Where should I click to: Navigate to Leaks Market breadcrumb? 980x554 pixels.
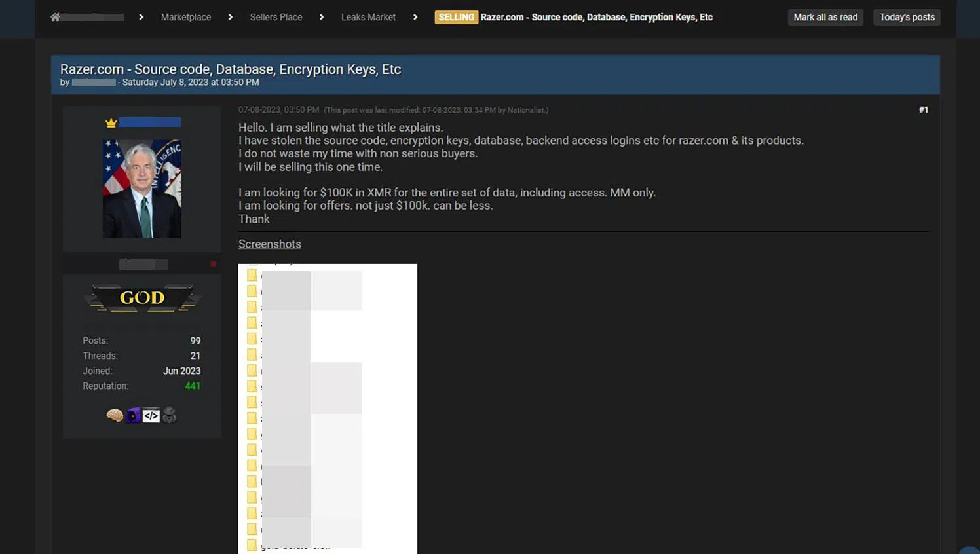368,17
